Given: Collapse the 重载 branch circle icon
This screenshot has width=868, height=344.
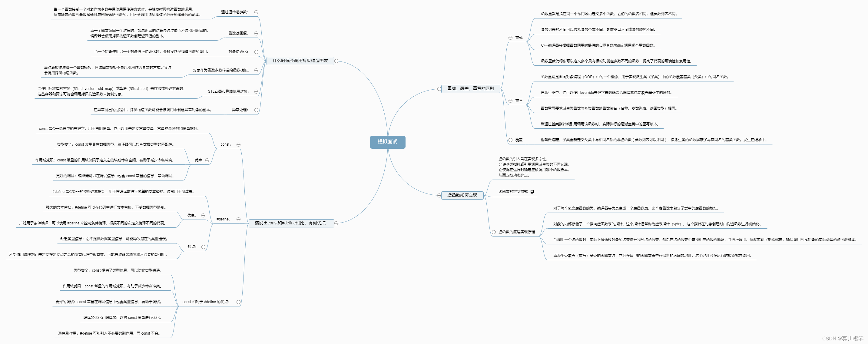Looking at the screenshot, I should pos(511,38).
